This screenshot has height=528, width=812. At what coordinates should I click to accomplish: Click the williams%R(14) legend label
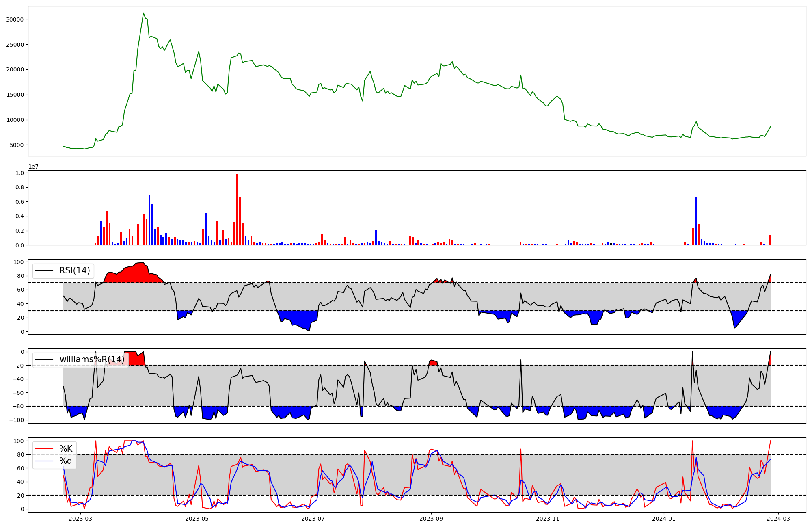click(x=92, y=359)
